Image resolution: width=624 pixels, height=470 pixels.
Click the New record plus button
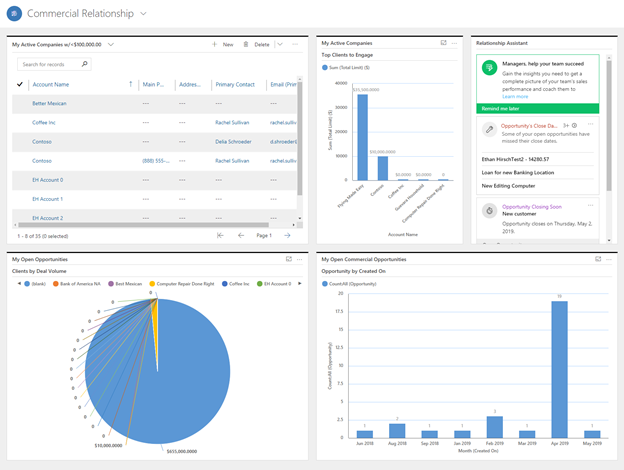coord(215,44)
